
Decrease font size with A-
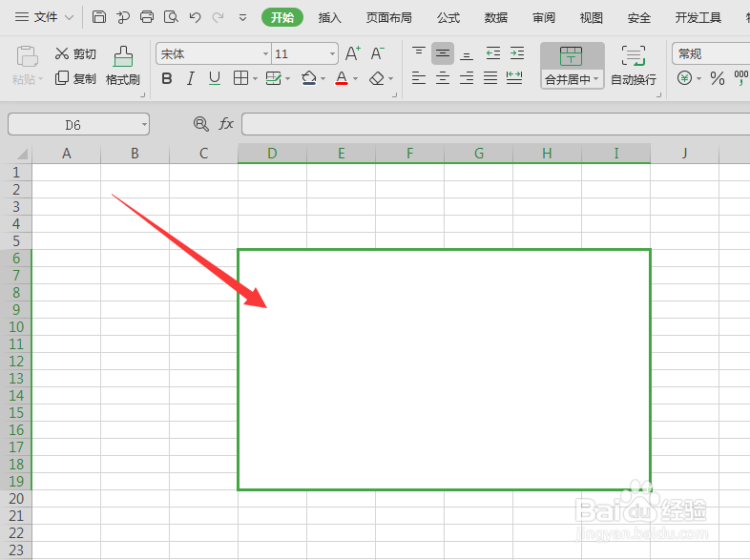378,53
